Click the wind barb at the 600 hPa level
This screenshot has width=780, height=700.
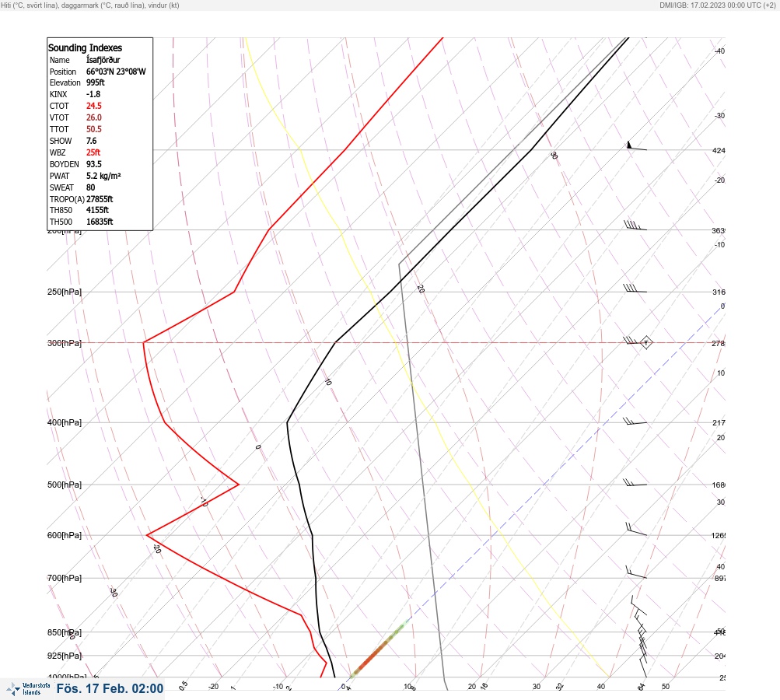click(x=636, y=530)
